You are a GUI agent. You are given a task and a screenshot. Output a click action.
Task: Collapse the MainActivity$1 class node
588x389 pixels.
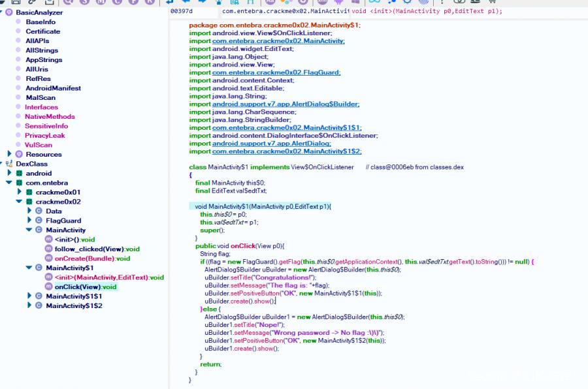tap(29, 268)
